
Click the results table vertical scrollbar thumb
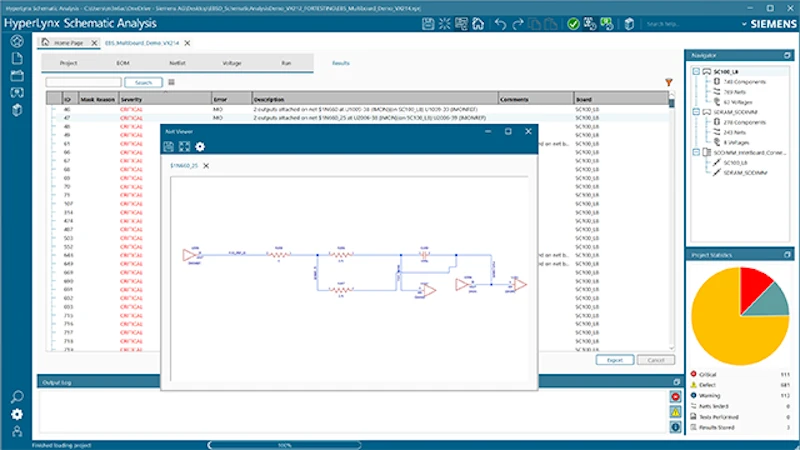coord(671,103)
